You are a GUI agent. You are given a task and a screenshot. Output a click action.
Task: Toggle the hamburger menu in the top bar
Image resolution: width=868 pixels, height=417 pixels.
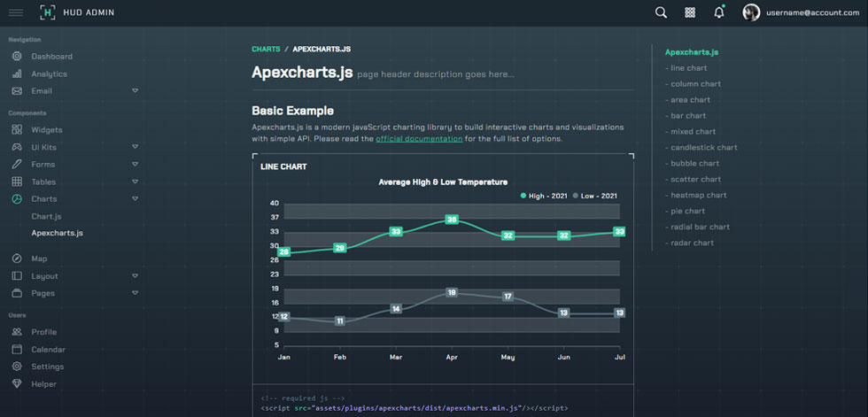tap(16, 12)
